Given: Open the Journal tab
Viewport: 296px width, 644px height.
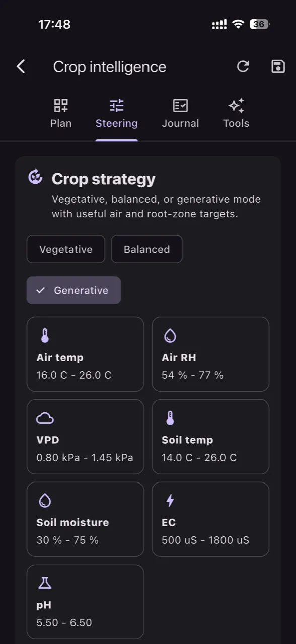Looking at the screenshot, I should [180, 113].
